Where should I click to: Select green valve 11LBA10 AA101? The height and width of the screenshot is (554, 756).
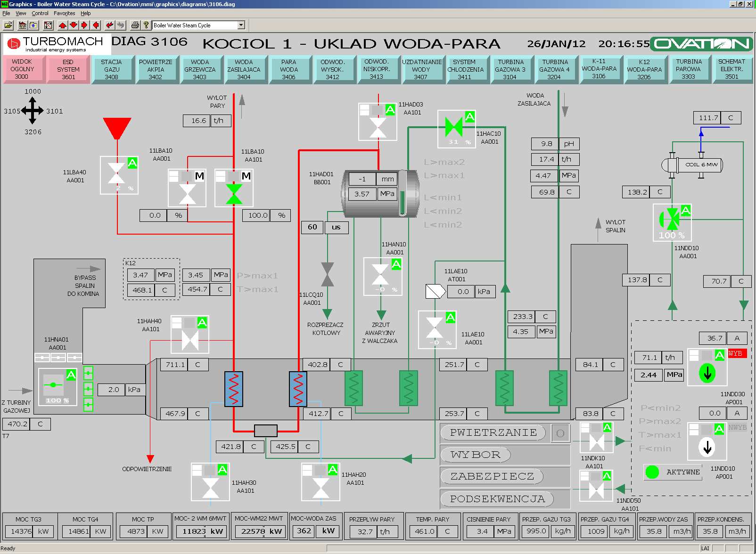[234, 188]
